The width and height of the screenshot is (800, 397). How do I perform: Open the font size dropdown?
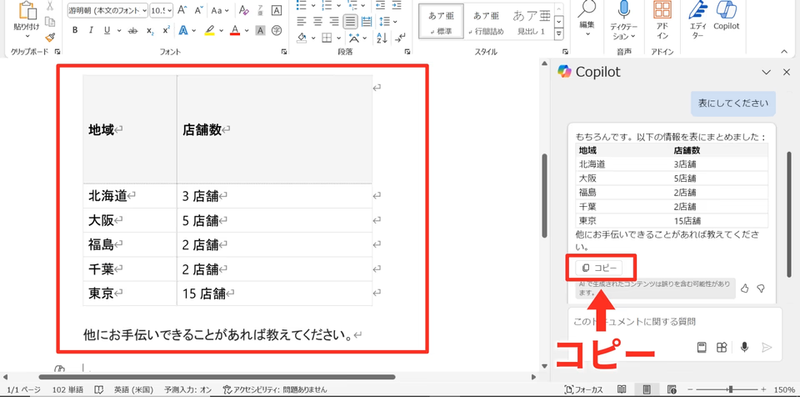click(x=169, y=10)
